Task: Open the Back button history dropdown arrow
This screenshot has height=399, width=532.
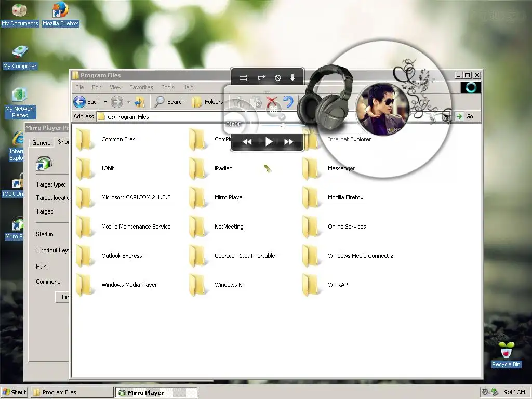Action: tap(105, 102)
